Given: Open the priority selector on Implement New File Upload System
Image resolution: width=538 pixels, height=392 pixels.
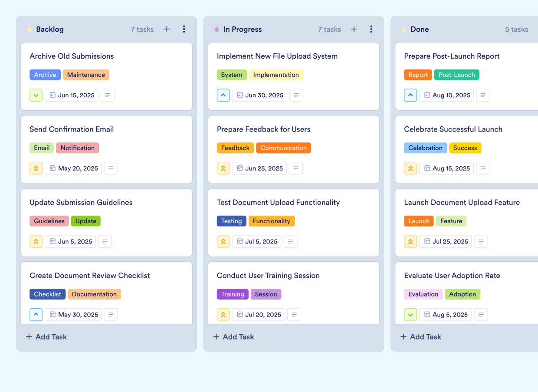Looking at the screenshot, I should pos(223,95).
